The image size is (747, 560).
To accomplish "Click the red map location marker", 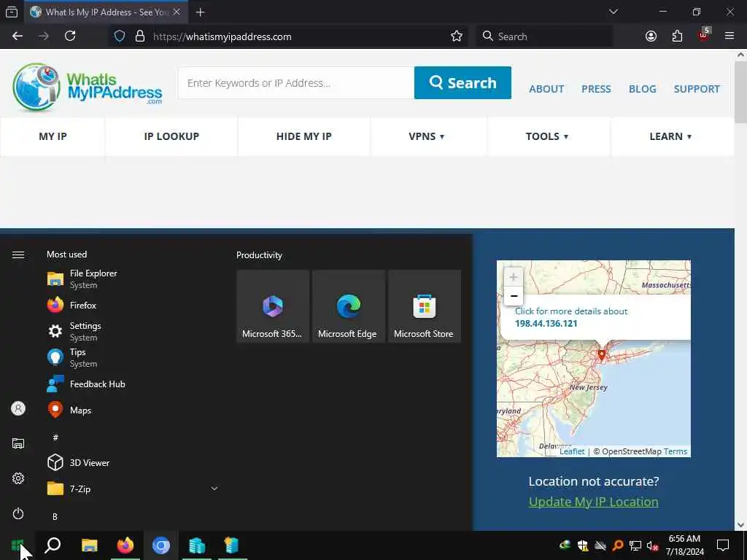I will click(601, 354).
